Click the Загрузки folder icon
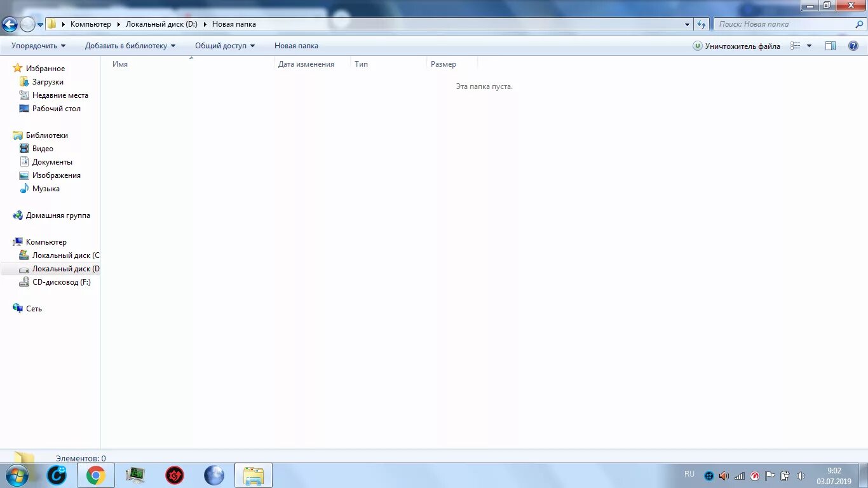This screenshot has height=488, width=868. (24, 82)
